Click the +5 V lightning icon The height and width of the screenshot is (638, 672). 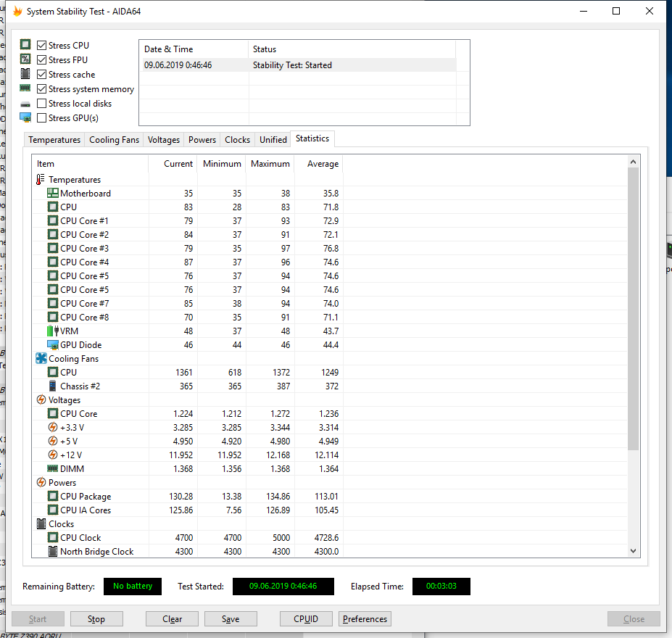click(x=53, y=441)
